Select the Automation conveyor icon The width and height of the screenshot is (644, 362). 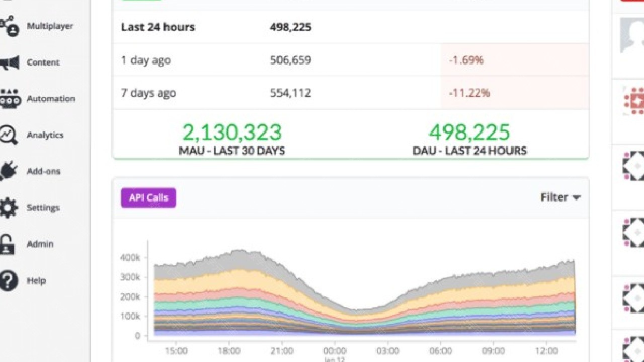click(x=9, y=99)
